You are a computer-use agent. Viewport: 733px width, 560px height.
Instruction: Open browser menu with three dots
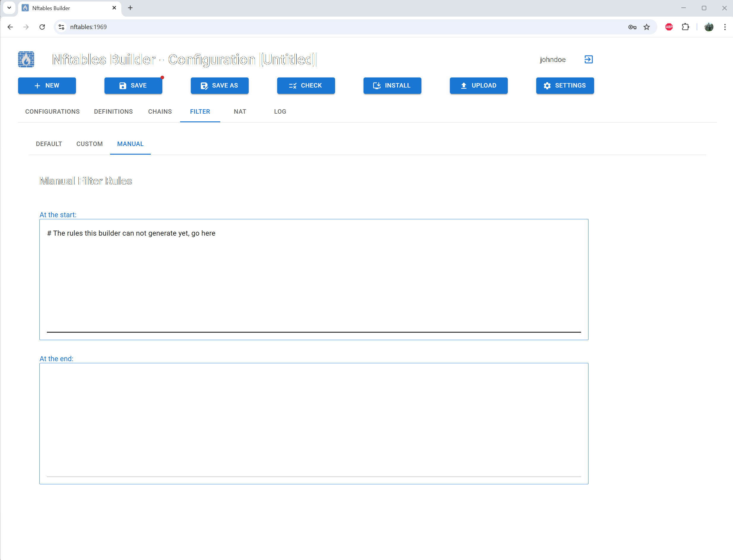[x=725, y=27]
